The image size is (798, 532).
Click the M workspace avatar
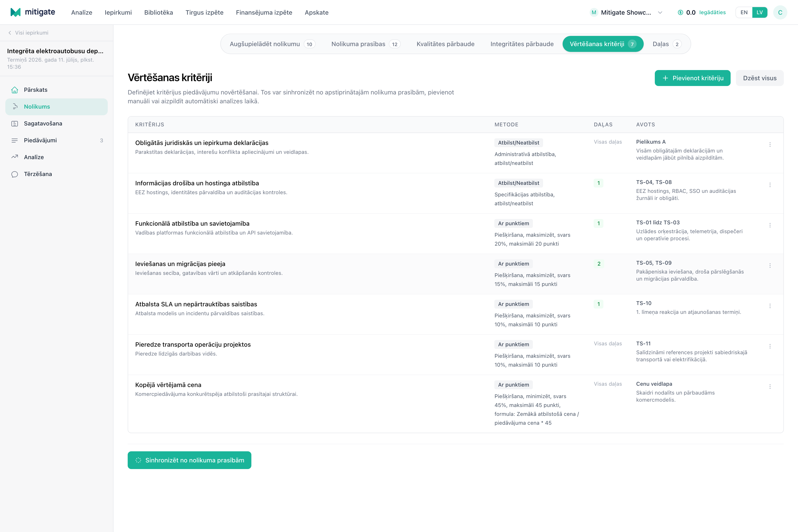[594, 13]
